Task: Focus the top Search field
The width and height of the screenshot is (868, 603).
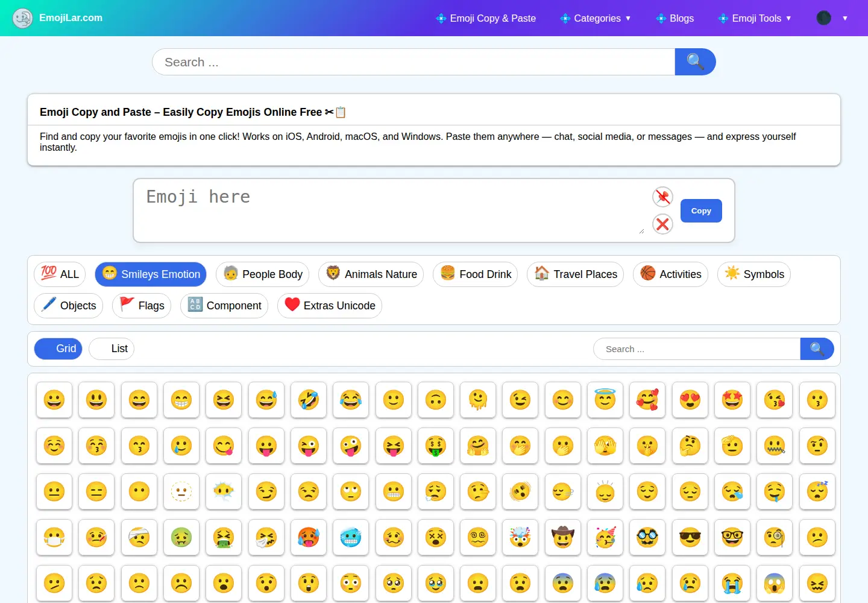Action: 414,62
